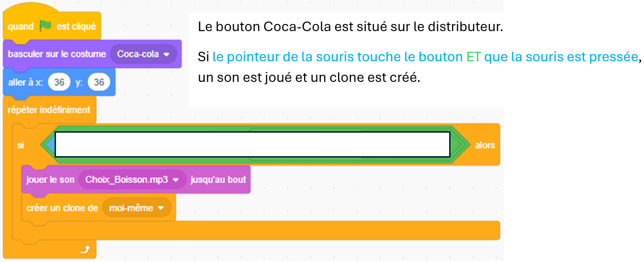Viewport: 644px width, 262px height.
Task: Select the créer un clone de block
Action: point(99,208)
